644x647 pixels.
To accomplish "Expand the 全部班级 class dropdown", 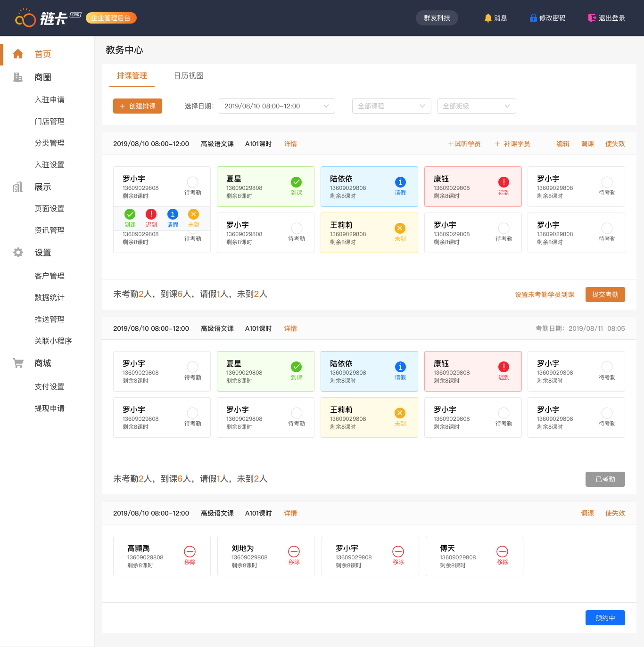I will click(476, 106).
